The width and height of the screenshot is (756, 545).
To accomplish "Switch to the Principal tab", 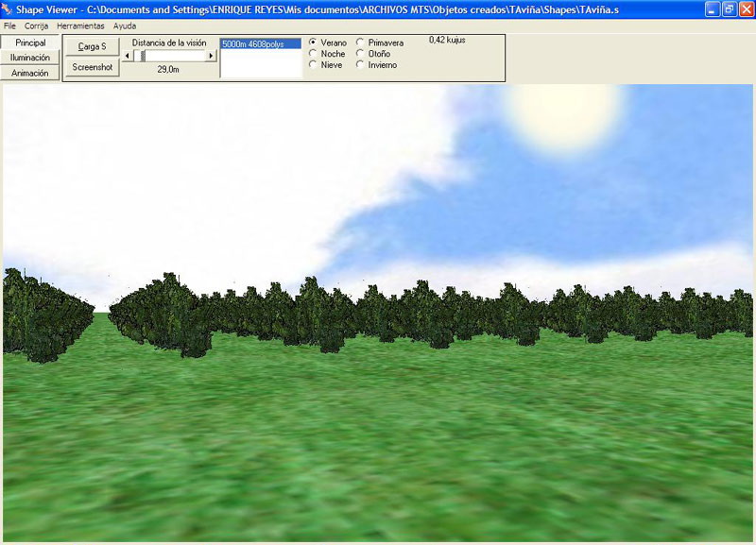I will 30,43.
